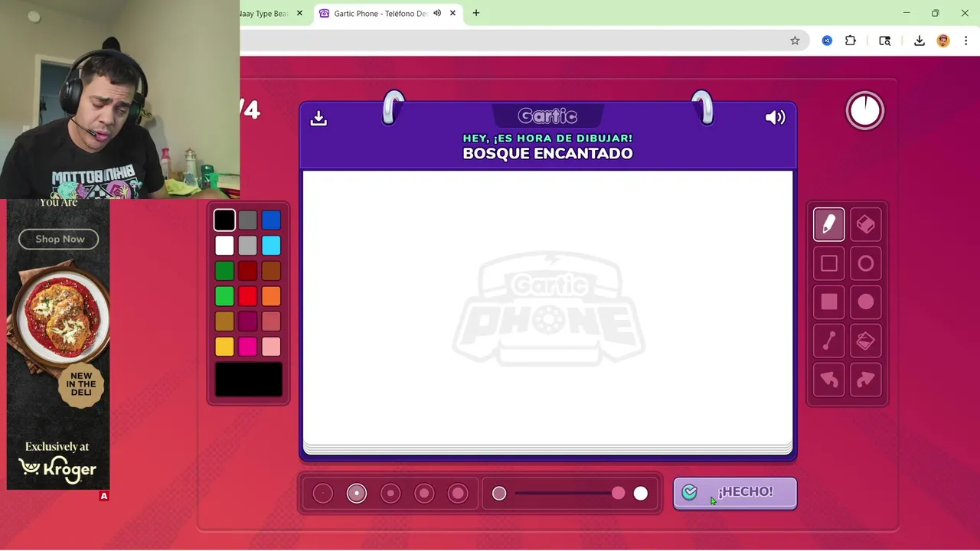Mute the Gartic Phone tab audio
This screenshot has width=980, height=551.
[437, 13]
